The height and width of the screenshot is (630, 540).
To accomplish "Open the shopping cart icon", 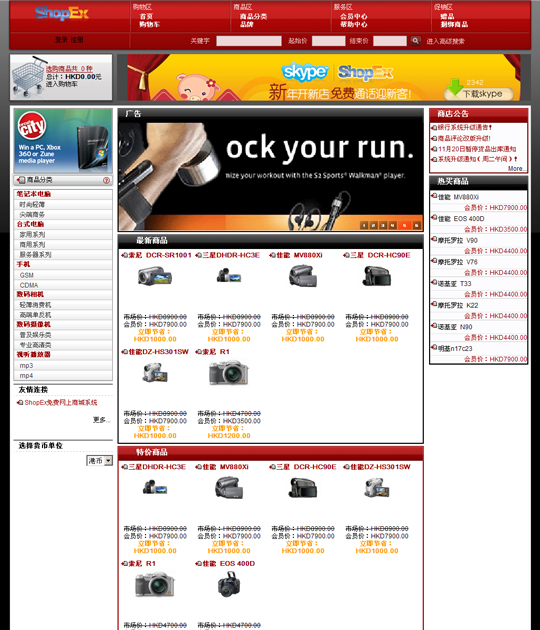I will pos(27,76).
